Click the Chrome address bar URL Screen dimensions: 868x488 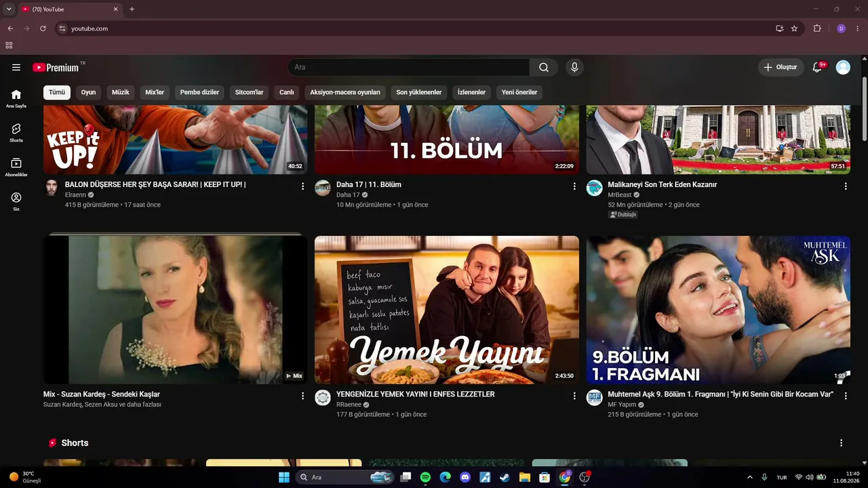[90, 28]
